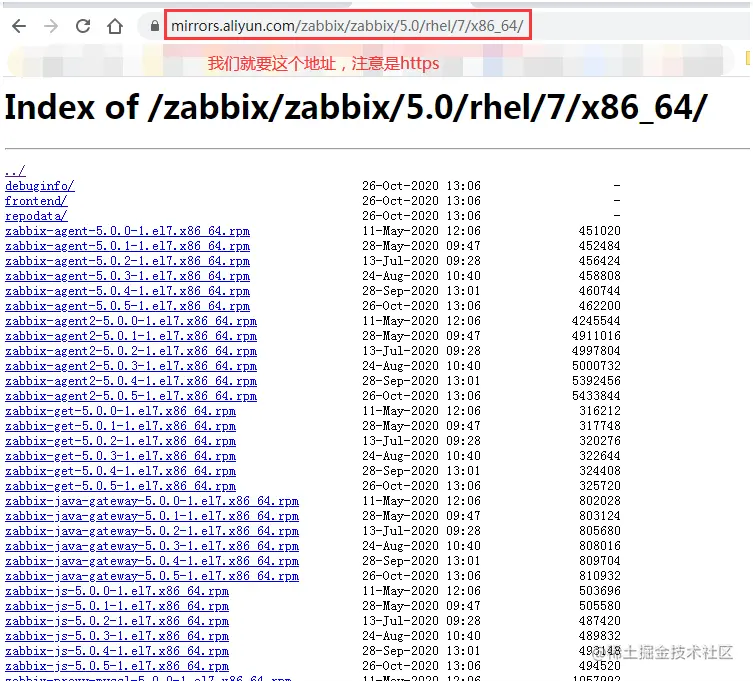Download zabbix-java-gateway-5.0.0-1.el7.x86_64.rpm

click(x=152, y=500)
